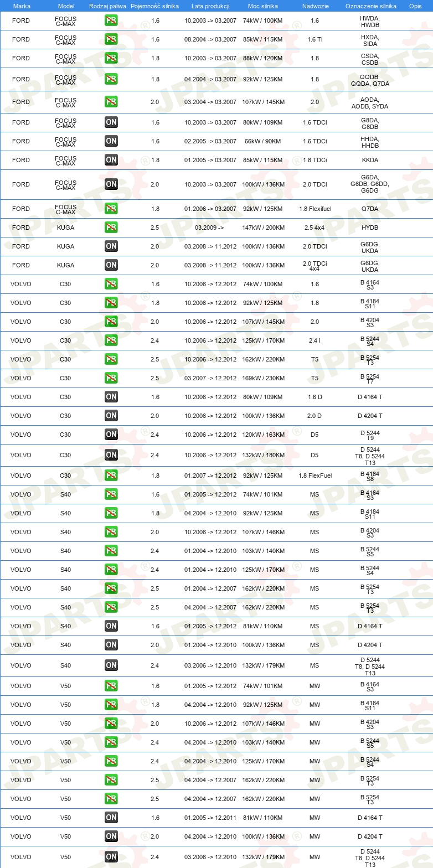Click the petrol icon in the KUGA HYDB row
Viewport: 433px width, 868px height.
coord(111,228)
